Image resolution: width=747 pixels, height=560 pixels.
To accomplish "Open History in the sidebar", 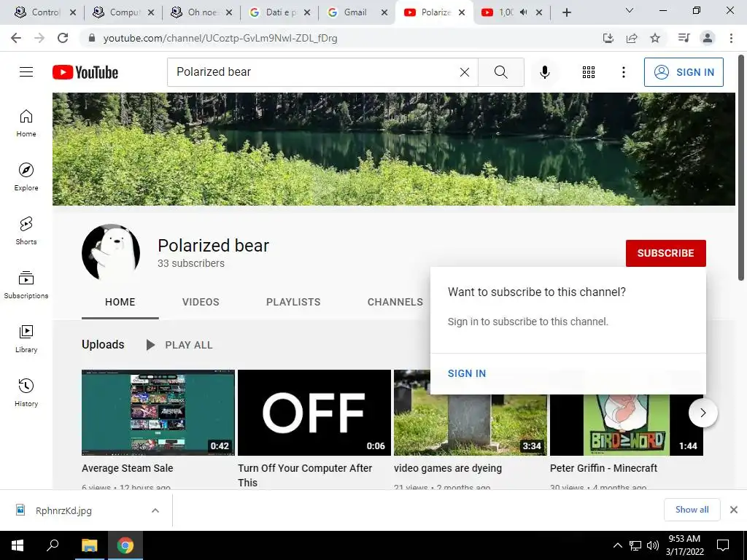I will tap(26, 392).
